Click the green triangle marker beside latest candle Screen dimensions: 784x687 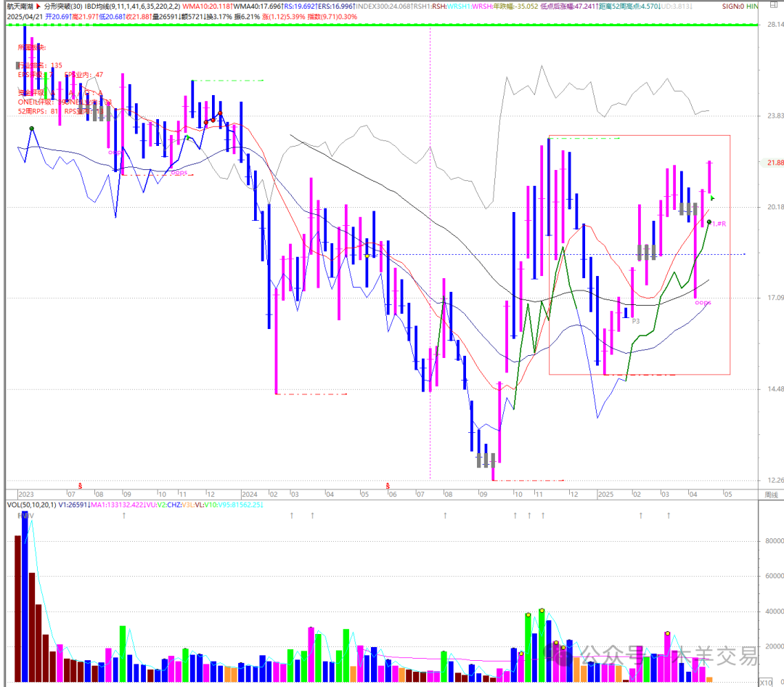click(x=712, y=199)
